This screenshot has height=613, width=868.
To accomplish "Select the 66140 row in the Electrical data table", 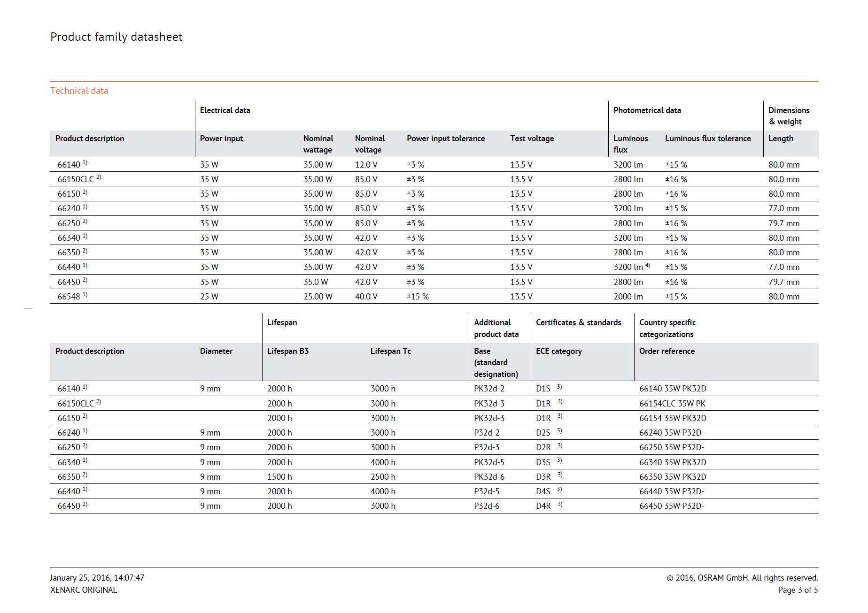I will (x=434, y=165).
